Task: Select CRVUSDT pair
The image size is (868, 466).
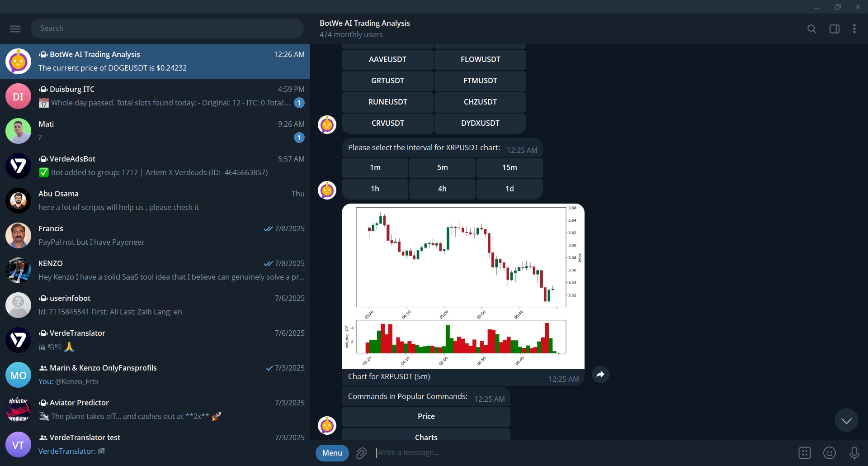Action: click(387, 124)
